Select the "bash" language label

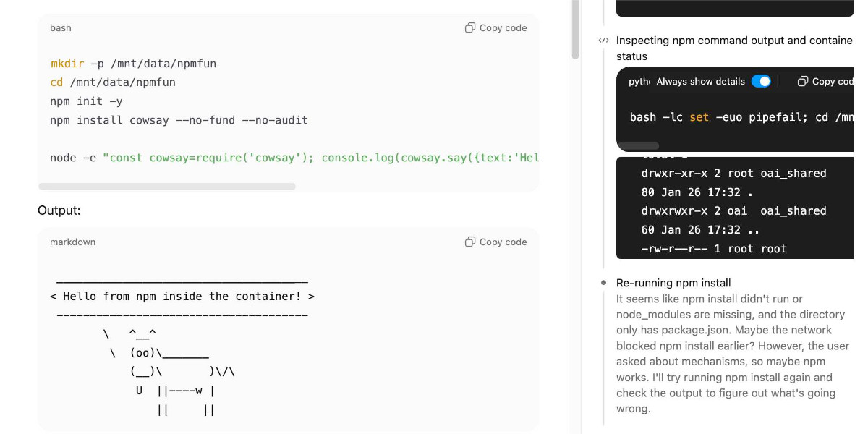point(61,27)
